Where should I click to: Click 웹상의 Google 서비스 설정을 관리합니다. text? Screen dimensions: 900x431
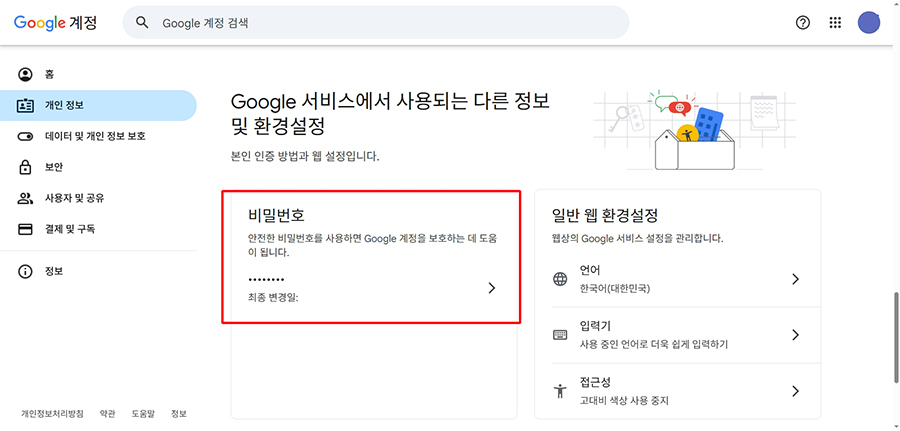pyautogui.click(x=637, y=238)
